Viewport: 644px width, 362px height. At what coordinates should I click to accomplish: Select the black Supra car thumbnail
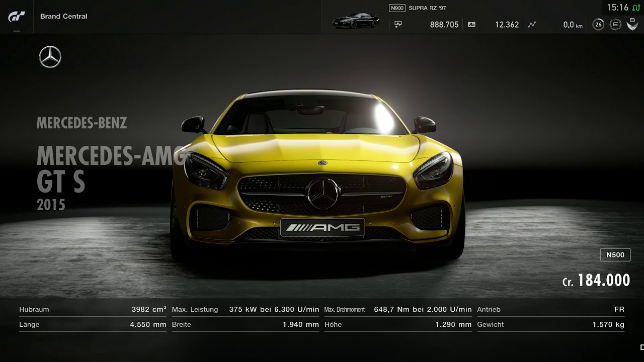click(355, 22)
